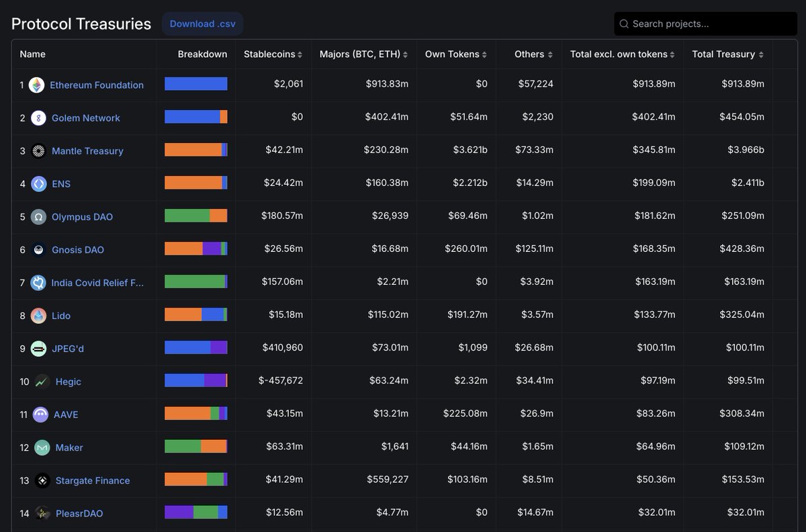Open the Ethereum Foundation project link
The image size is (806, 532).
point(97,85)
